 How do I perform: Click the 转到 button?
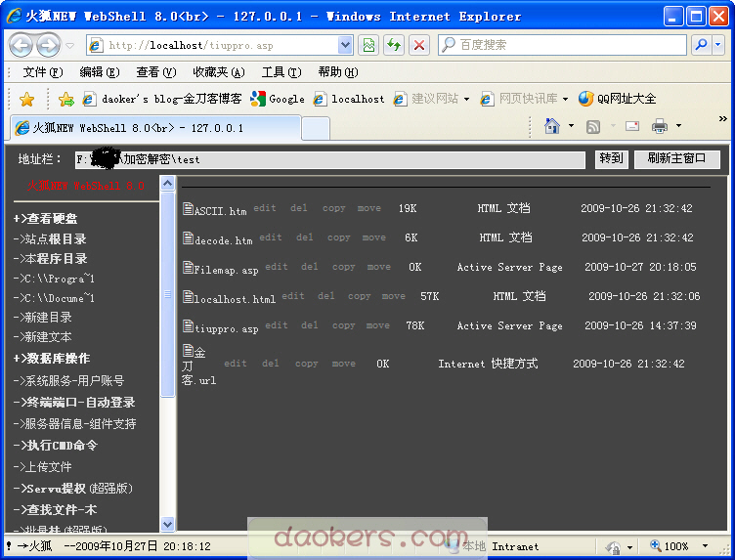pyautogui.click(x=611, y=159)
